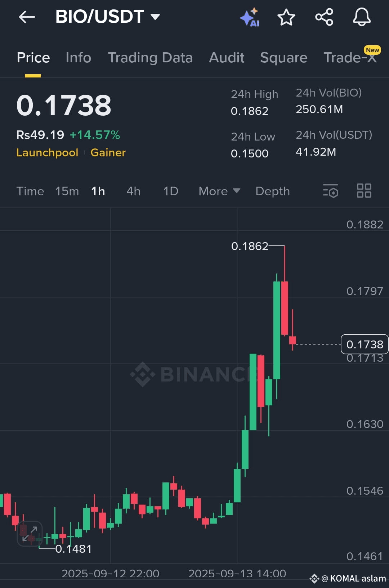Select the 4h timeframe

[x=133, y=191]
